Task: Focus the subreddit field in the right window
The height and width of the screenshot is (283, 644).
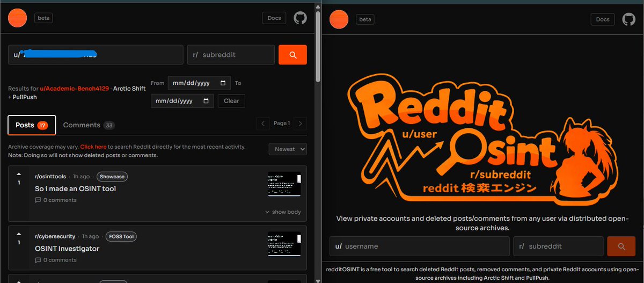Action: point(558,246)
